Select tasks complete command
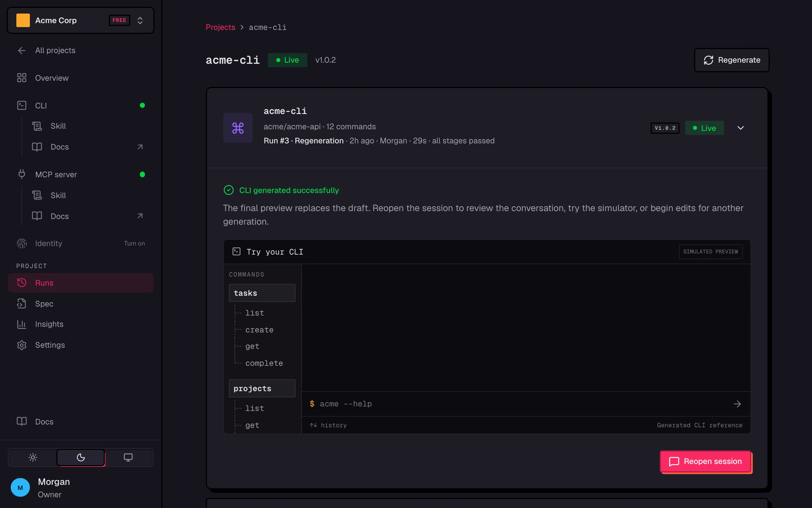Screen dimensions: 812x508 pyautogui.click(x=264, y=363)
